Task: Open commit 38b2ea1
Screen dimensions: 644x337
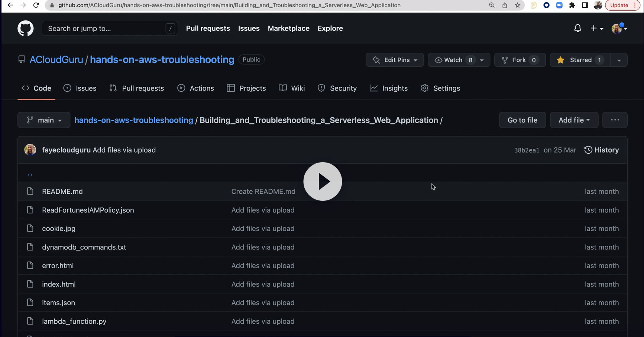Action: click(x=527, y=150)
